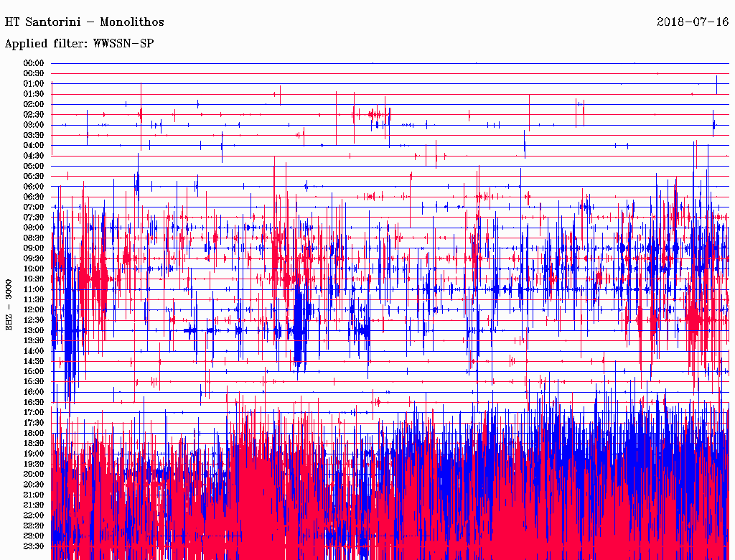Select the 16:30 time label
This screenshot has height=560, width=735.
click(x=33, y=403)
